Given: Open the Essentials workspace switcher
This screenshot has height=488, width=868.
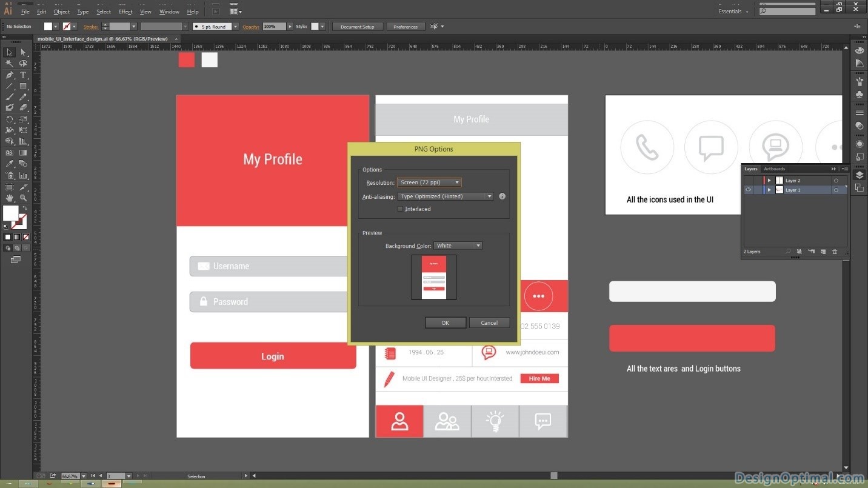Looking at the screenshot, I should pyautogui.click(x=733, y=12).
